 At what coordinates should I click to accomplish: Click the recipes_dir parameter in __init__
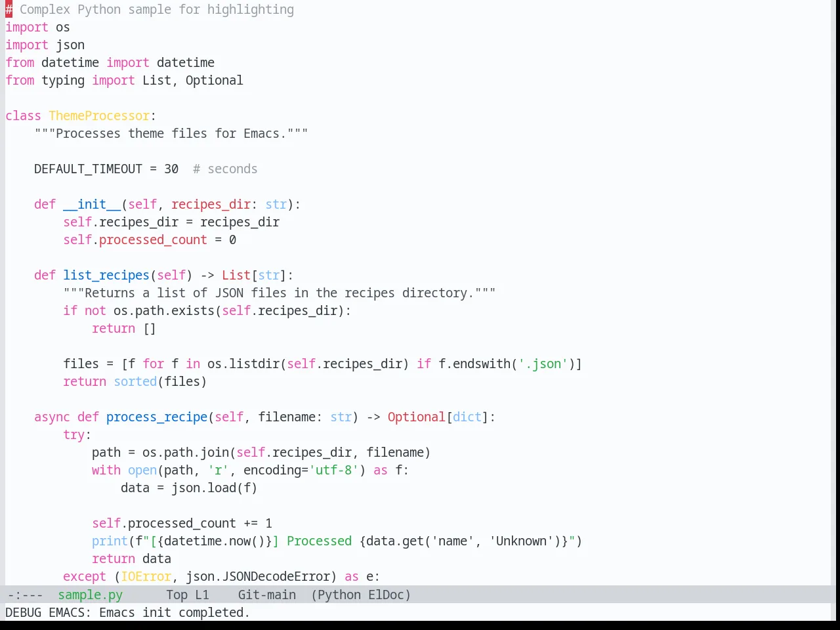coord(211,204)
